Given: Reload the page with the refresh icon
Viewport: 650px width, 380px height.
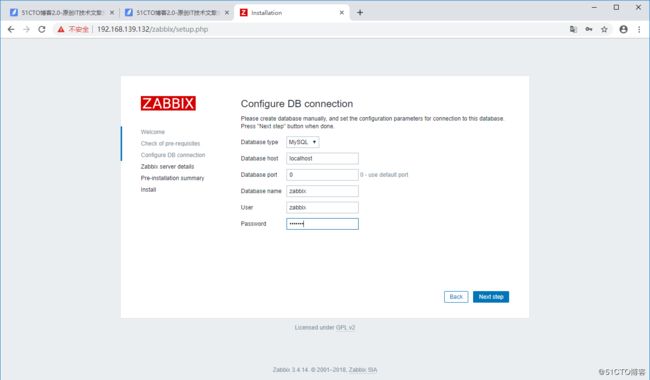Looking at the screenshot, I should click(x=42, y=29).
